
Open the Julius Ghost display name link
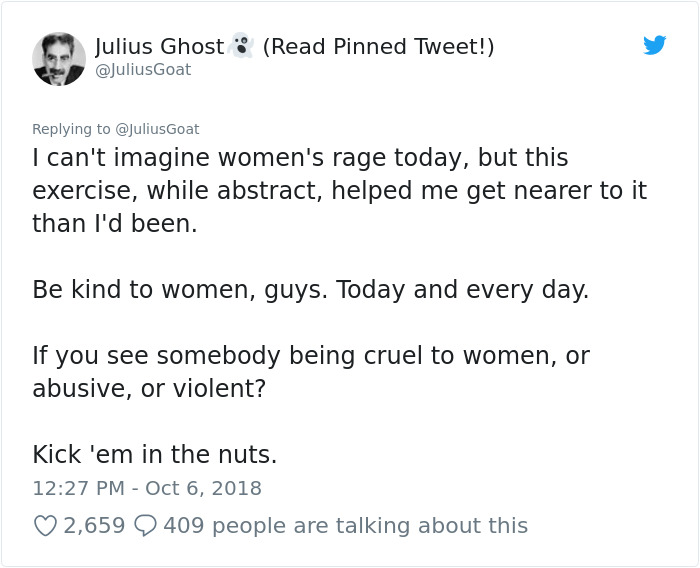coord(159,47)
